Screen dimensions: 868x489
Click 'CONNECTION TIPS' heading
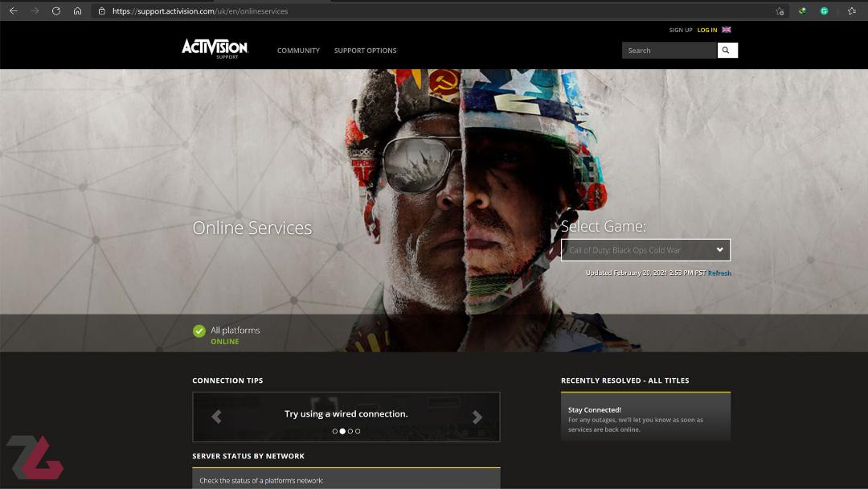pyautogui.click(x=227, y=380)
